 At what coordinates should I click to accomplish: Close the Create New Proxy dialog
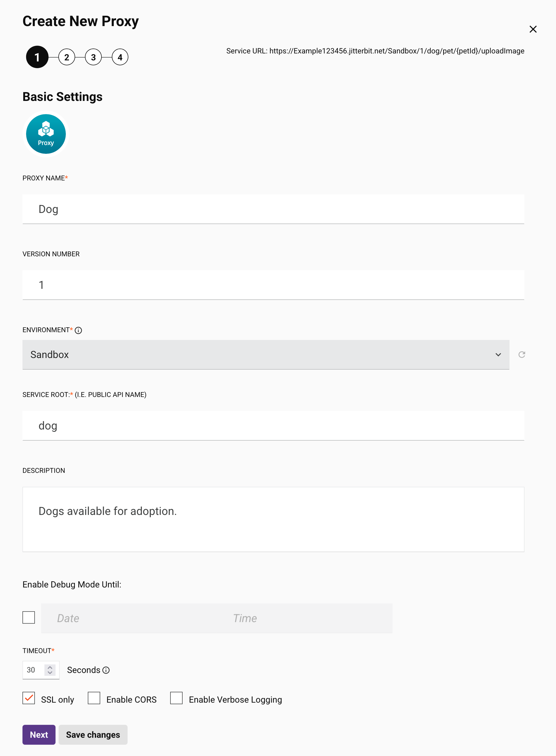tap(533, 29)
